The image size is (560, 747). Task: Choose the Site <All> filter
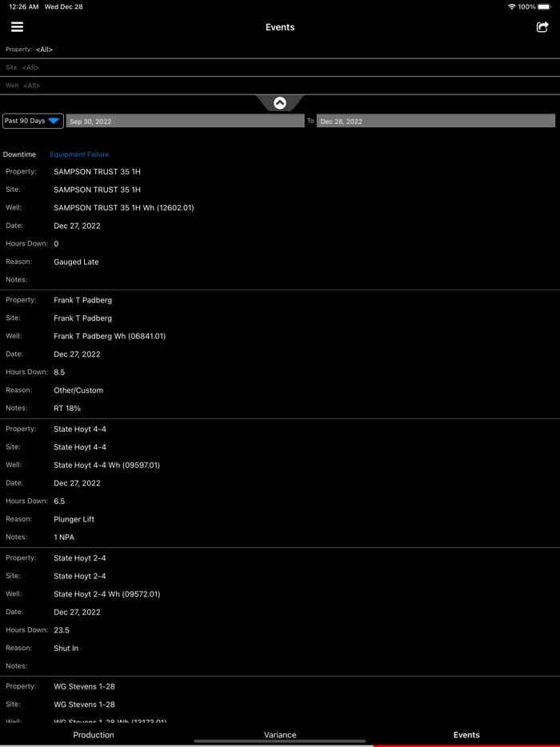pos(280,68)
